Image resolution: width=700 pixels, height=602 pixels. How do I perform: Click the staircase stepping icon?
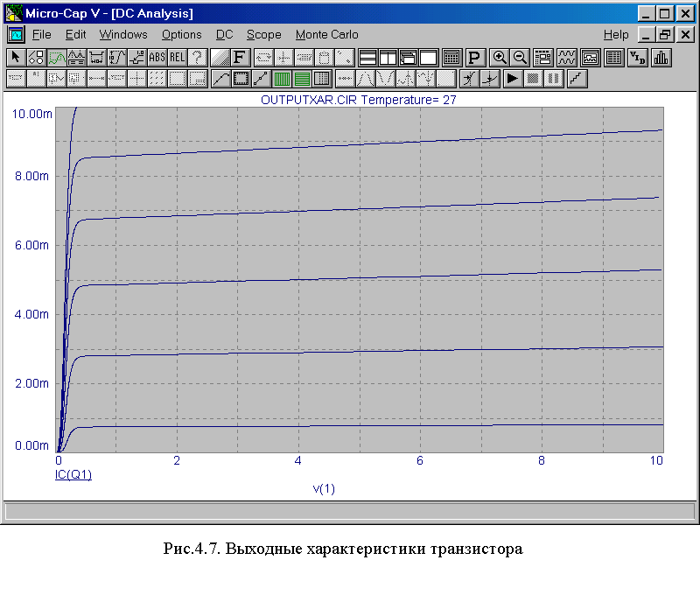pos(577,79)
